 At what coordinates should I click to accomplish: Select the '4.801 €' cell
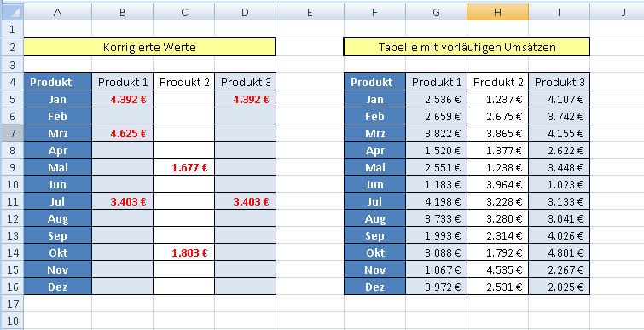coord(559,253)
